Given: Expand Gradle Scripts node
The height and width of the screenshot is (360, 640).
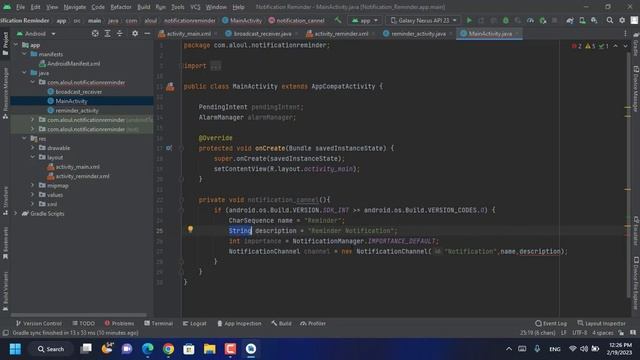Looking at the screenshot, I should 16,213.
